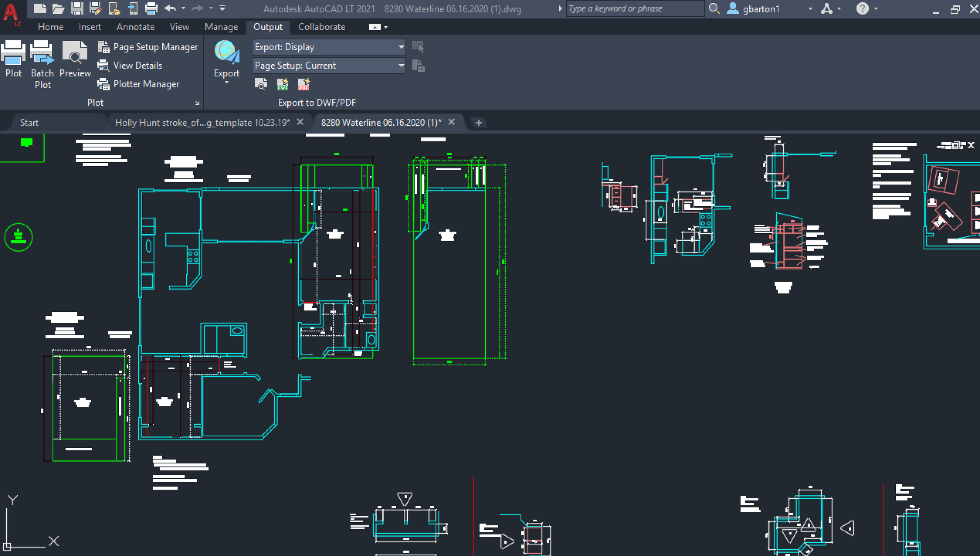Open the Batch Plot tool
Viewport: 980px width, 556px height.
click(x=42, y=53)
